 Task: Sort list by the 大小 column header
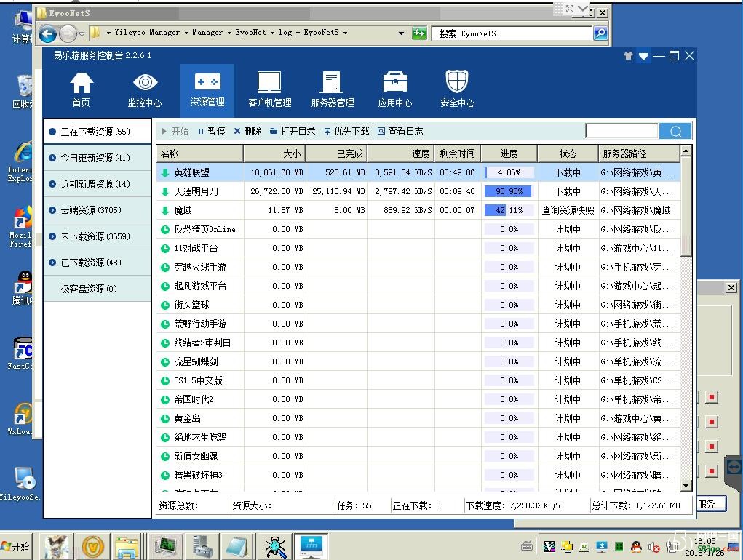click(274, 153)
